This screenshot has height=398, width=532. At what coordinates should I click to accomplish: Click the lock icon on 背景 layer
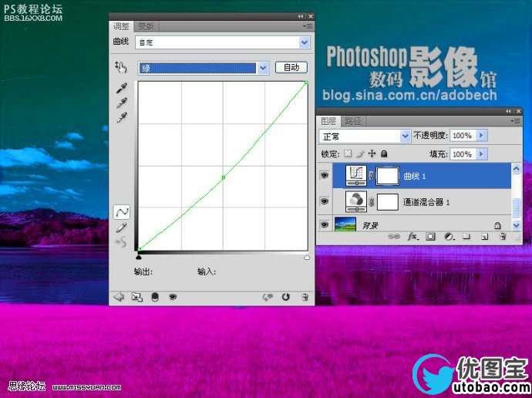coord(497,226)
